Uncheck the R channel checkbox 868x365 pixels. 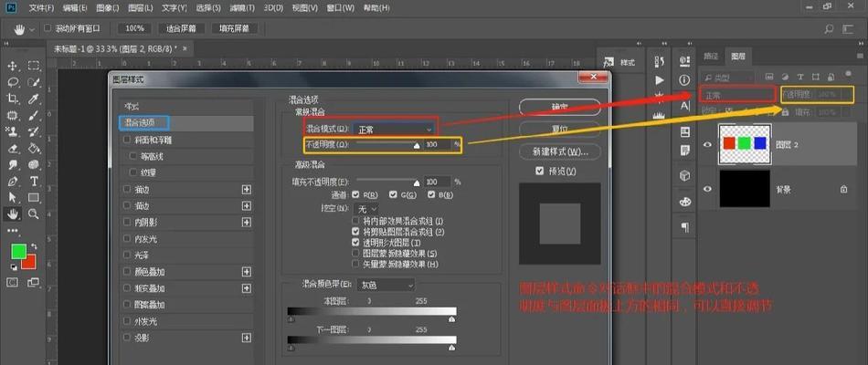tap(355, 194)
